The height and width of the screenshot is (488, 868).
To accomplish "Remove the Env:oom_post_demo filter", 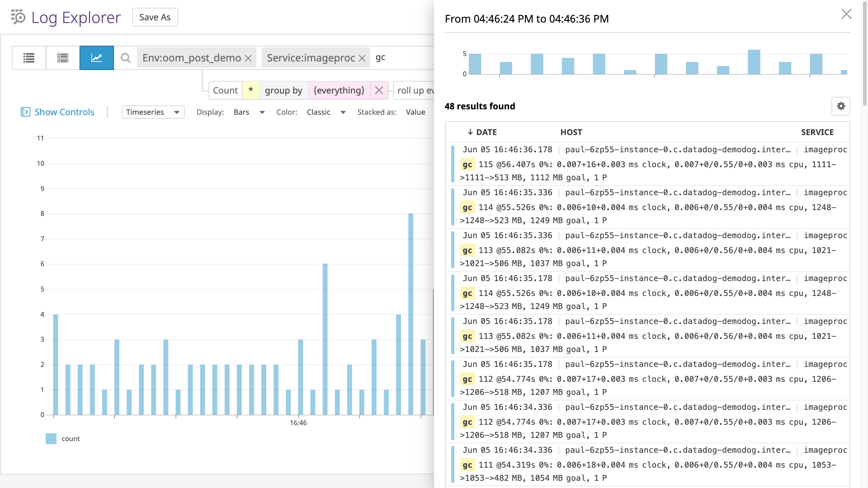I will (x=248, y=57).
